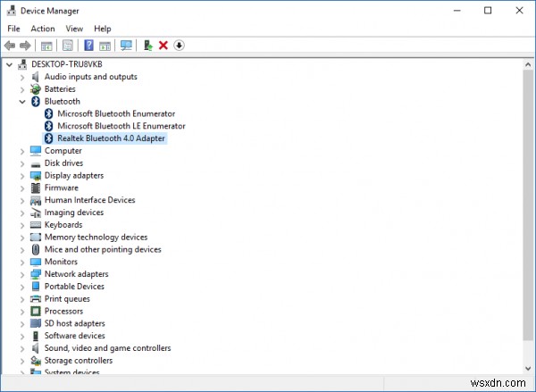Expand the Portable Devices category
The height and width of the screenshot is (392, 536).
point(22,287)
